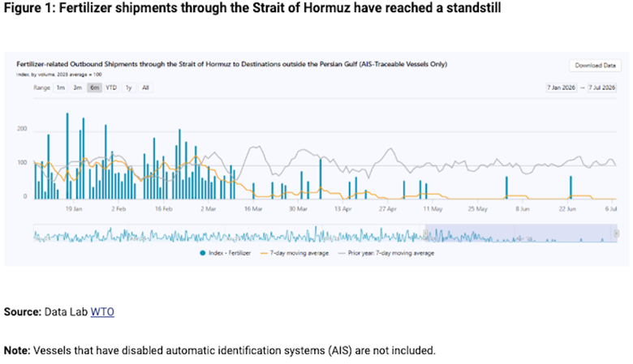633x364 pixels.
Task: Select the 1m range button
Action: (x=61, y=88)
